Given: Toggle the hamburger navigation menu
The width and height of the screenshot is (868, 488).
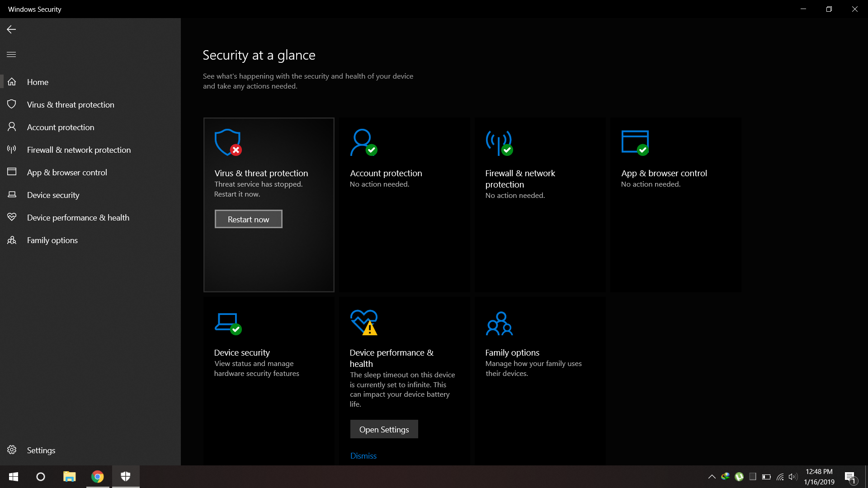Looking at the screenshot, I should (x=11, y=54).
